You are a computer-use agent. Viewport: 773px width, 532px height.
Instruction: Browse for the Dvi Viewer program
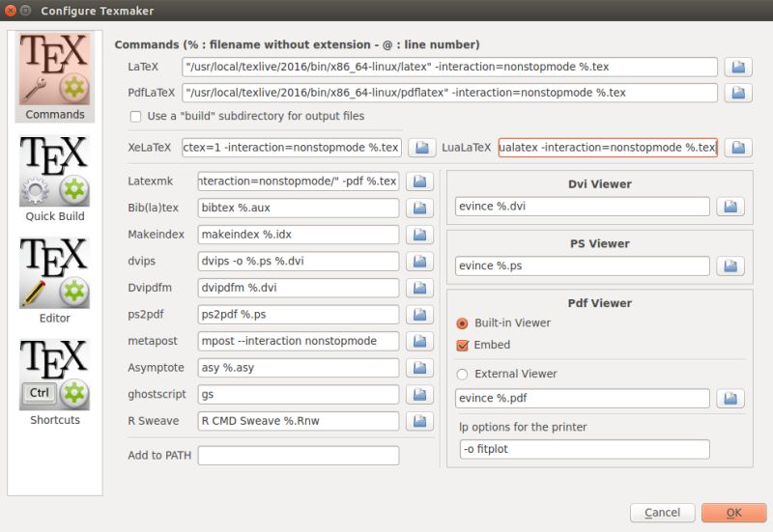point(730,207)
